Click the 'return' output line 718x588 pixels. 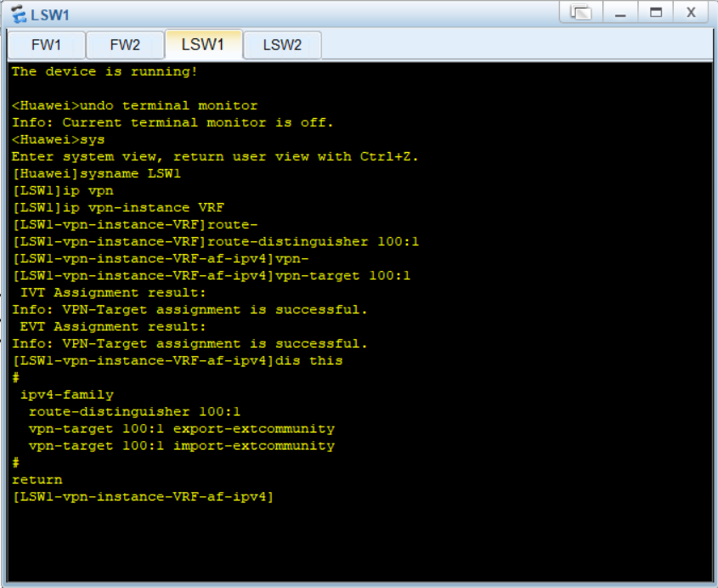[x=37, y=480]
